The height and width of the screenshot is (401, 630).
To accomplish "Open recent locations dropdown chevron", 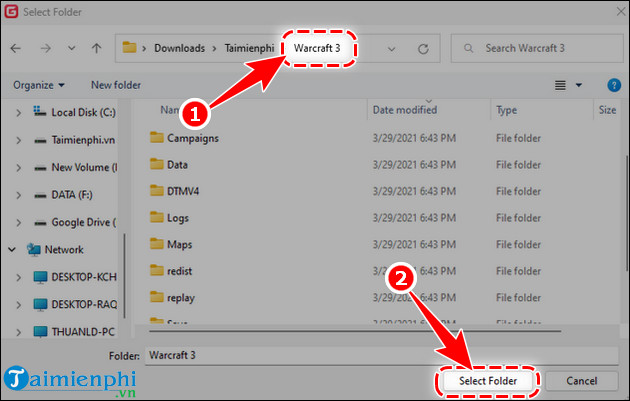I will [71, 49].
